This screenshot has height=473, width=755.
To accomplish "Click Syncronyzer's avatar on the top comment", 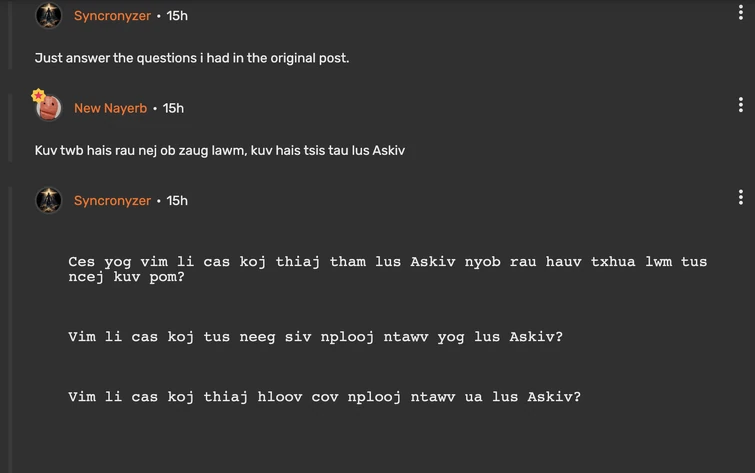I will [x=49, y=15].
